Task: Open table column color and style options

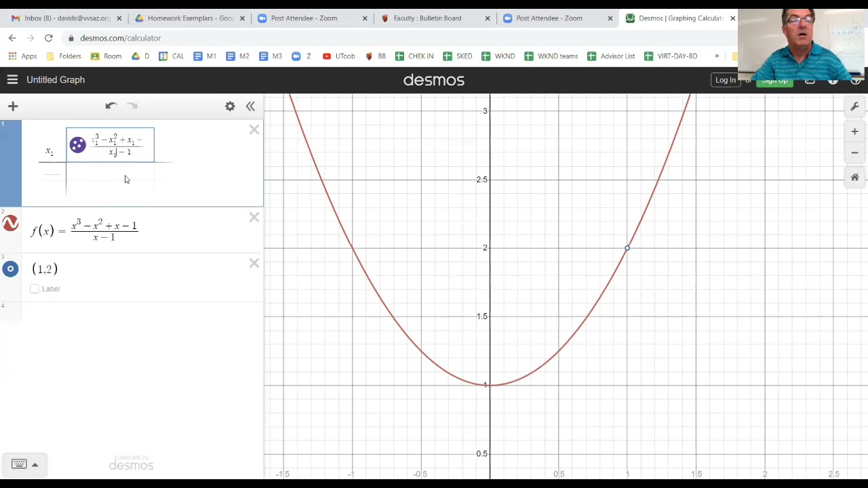Action: point(77,144)
